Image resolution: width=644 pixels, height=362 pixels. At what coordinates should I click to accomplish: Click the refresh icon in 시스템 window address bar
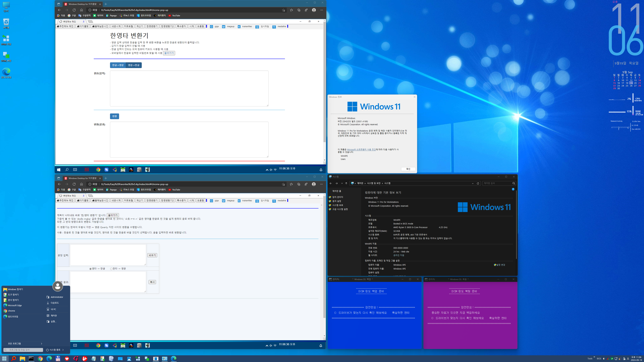point(478,183)
